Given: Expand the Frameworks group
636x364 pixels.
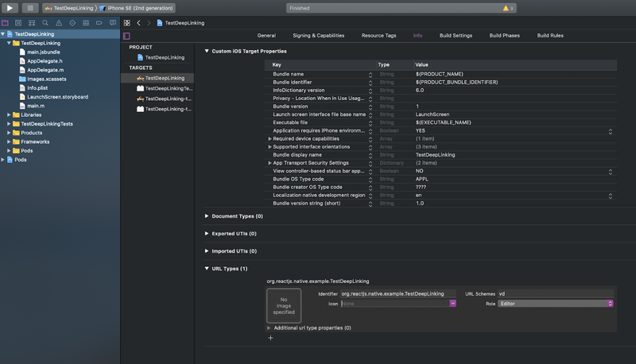Looking at the screenshot, I should pos(9,141).
